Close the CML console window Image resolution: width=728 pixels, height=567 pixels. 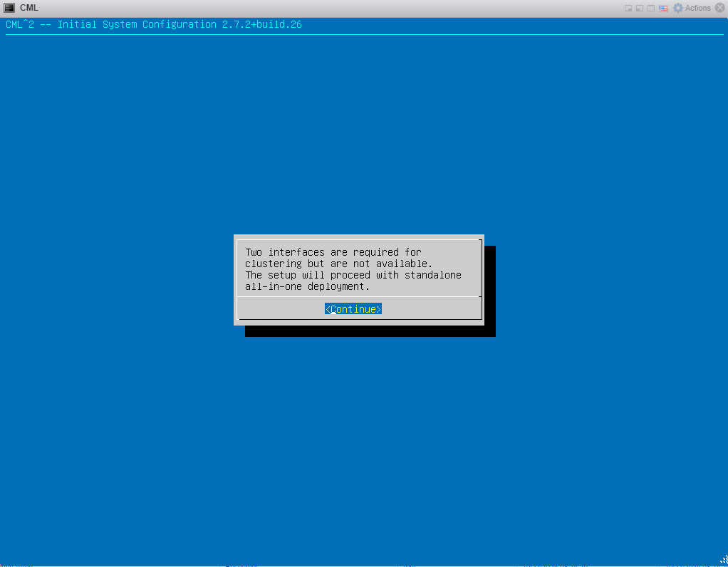(719, 8)
